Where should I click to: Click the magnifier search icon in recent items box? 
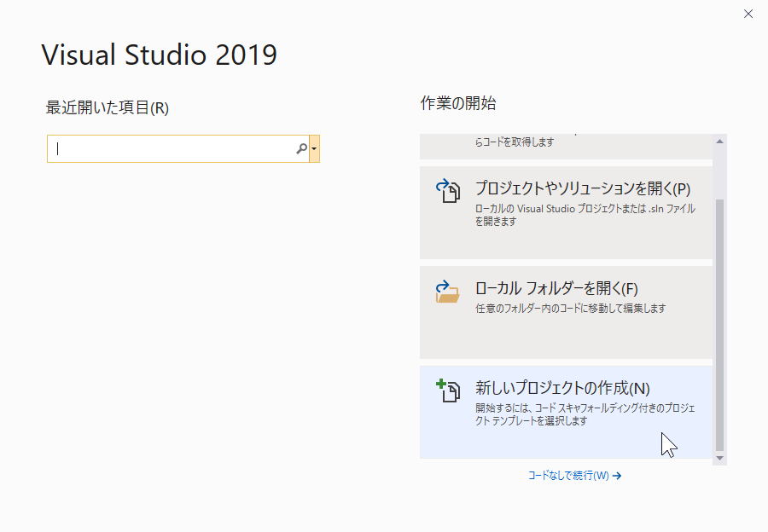pos(301,149)
